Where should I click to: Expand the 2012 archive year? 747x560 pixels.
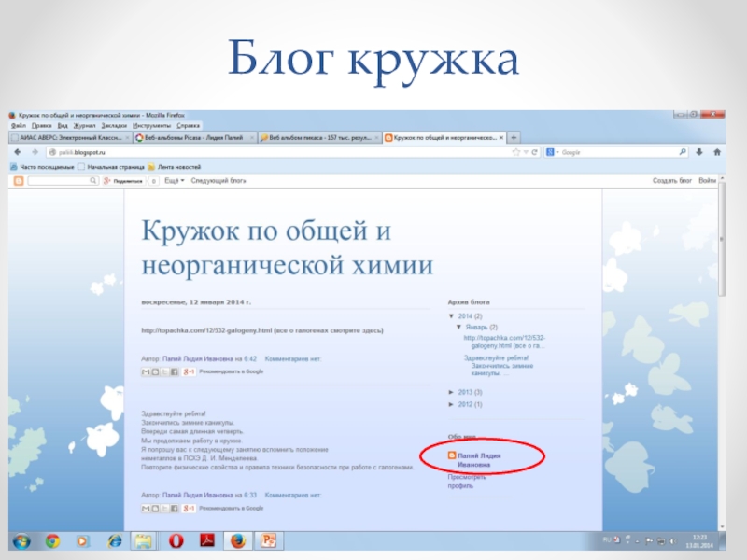(x=452, y=404)
